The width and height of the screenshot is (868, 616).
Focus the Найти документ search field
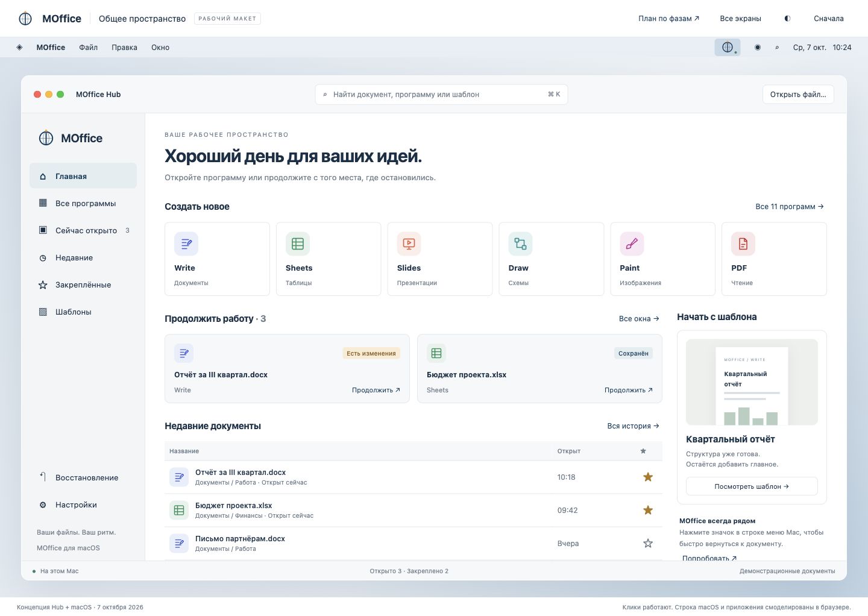pyautogui.click(x=441, y=94)
